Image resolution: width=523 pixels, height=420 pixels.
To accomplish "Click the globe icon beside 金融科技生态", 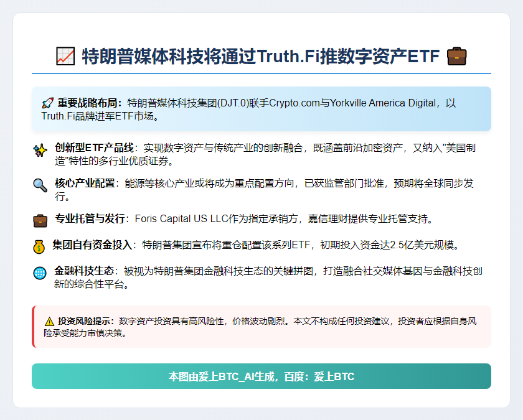I will click(40, 273).
